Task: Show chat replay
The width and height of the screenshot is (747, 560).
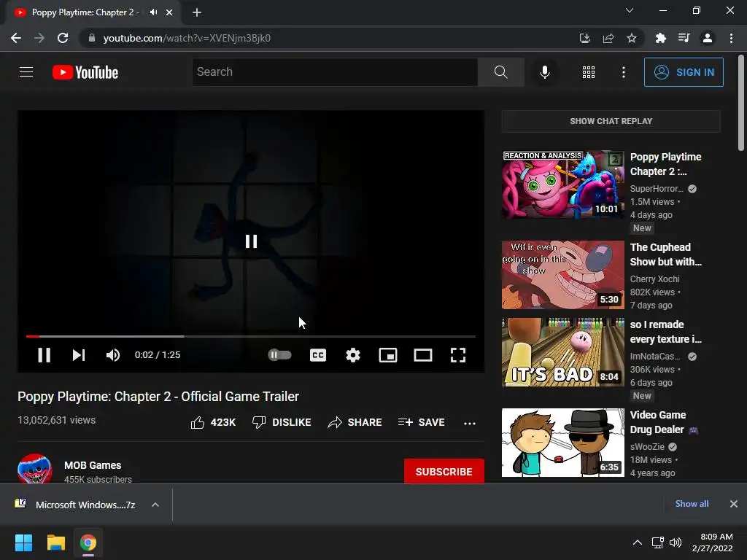Action: click(611, 121)
